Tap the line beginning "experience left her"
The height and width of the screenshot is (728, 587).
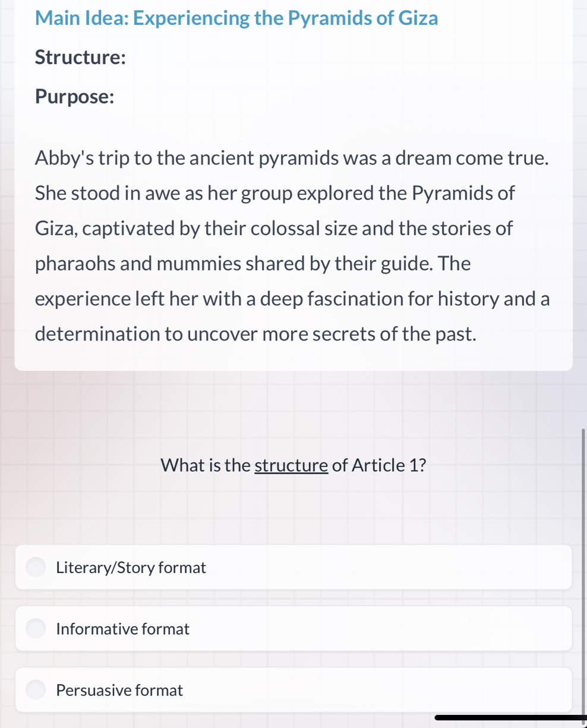[292, 298]
